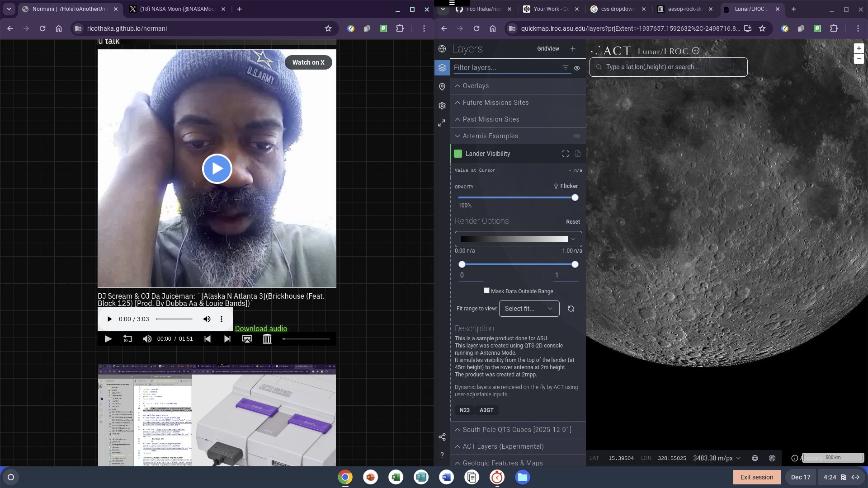The height and width of the screenshot is (488, 868).
Task: Mute the lower media player volume
Action: point(147,339)
